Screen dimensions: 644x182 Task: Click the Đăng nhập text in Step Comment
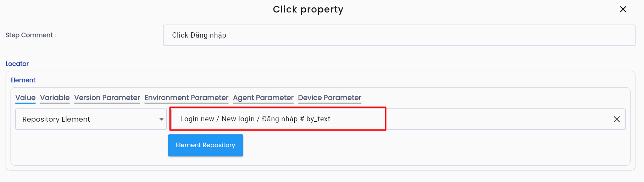point(208,35)
